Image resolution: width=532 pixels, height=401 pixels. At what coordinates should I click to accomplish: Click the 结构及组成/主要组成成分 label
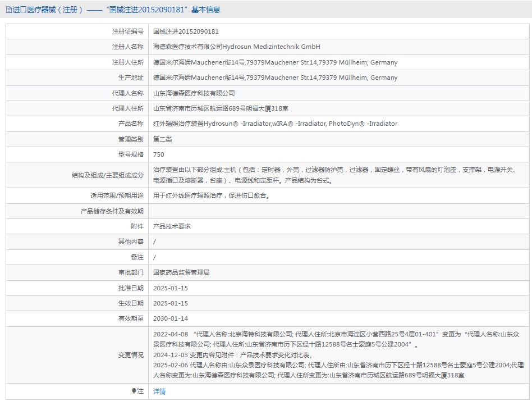click(x=108, y=175)
